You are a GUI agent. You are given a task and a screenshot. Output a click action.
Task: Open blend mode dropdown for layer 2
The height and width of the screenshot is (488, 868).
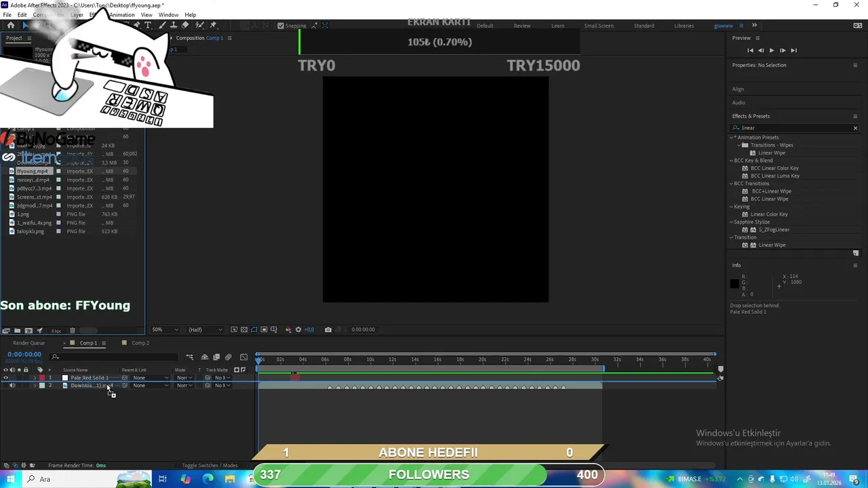[x=184, y=386]
